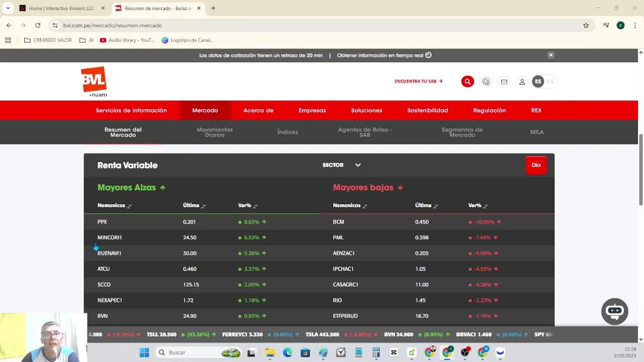Open File Explorer from taskbar

coord(270,352)
